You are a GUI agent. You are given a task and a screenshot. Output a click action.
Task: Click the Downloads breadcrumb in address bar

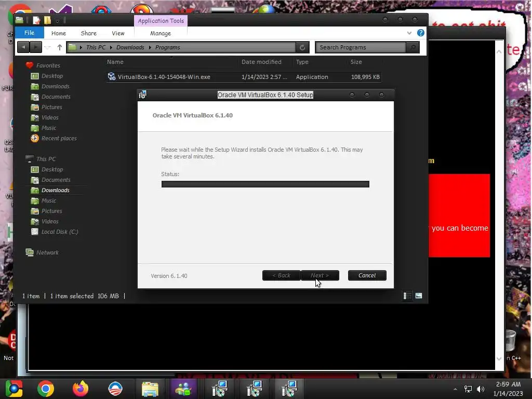130,47
